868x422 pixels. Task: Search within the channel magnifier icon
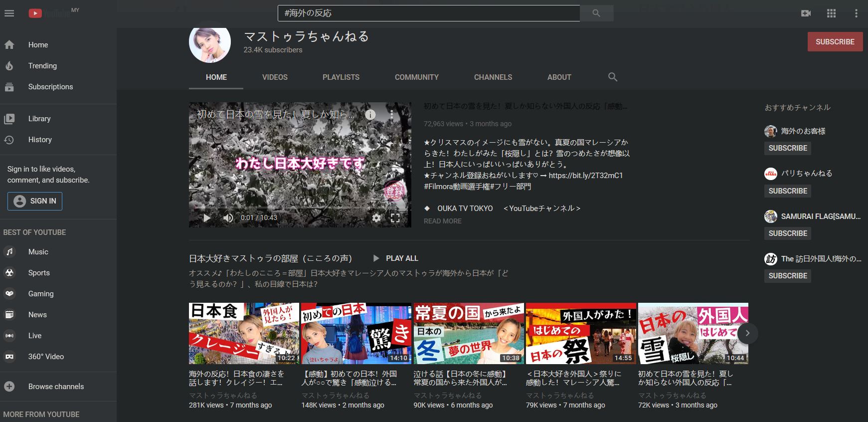[613, 77]
